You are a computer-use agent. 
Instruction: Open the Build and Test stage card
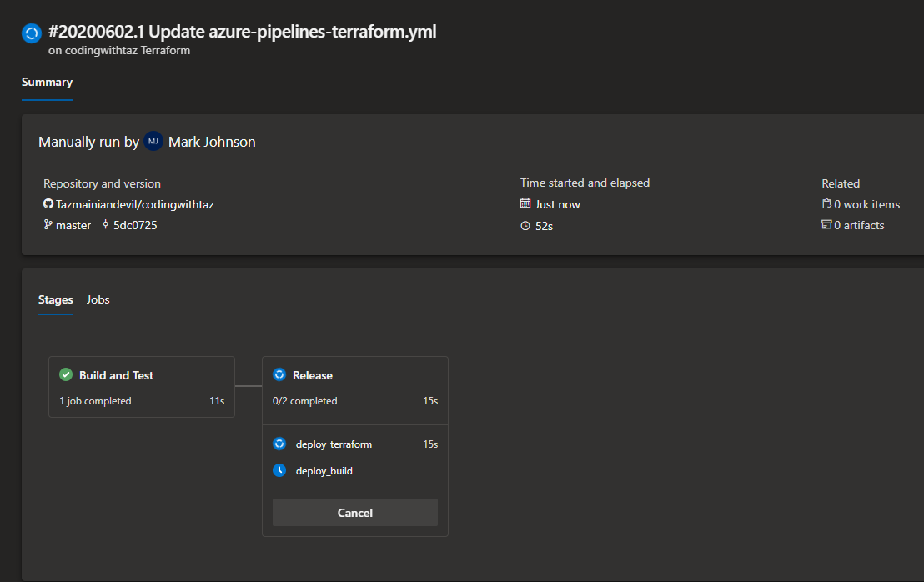point(142,388)
